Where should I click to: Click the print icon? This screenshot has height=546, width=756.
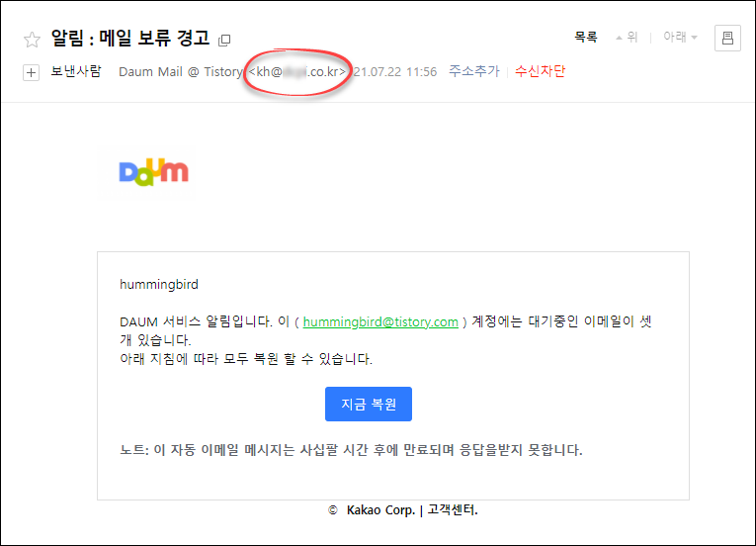(727, 38)
